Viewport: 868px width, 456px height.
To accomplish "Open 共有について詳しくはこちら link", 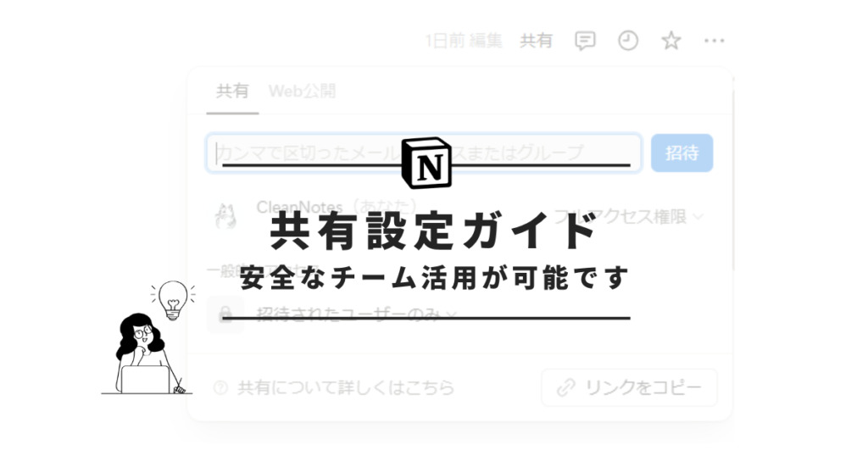I will click(x=347, y=387).
